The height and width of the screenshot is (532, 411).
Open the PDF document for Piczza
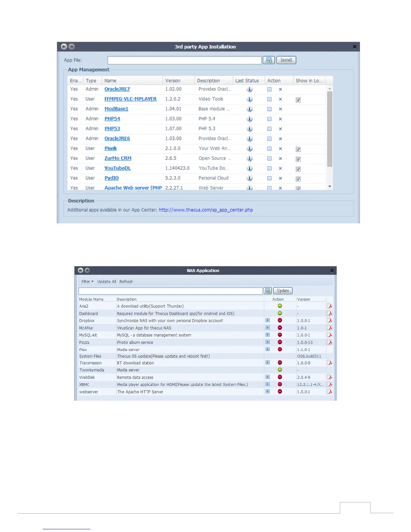coord(329,342)
